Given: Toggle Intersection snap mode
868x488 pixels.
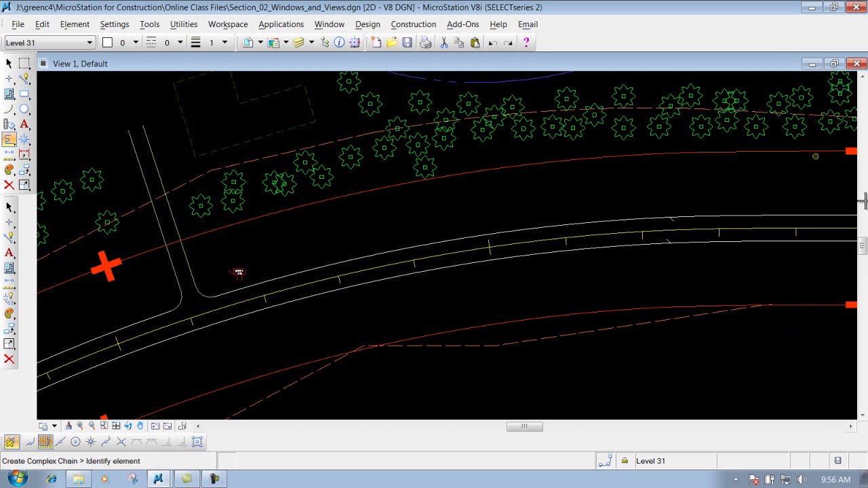Looking at the screenshot, I should pos(121,442).
